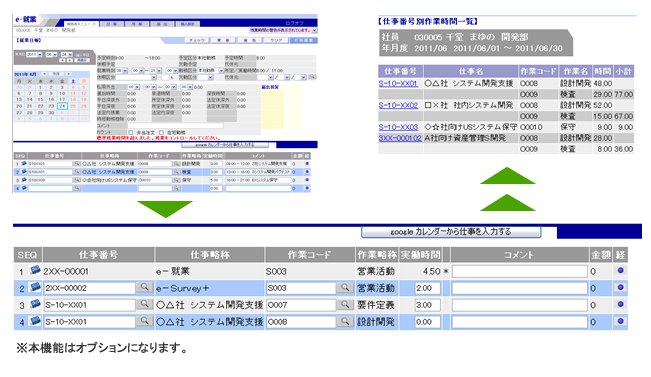The width and height of the screenshot is (651, 377).
Task: Click the blue dot icon in the 要件定義 row
Action: 621,304
